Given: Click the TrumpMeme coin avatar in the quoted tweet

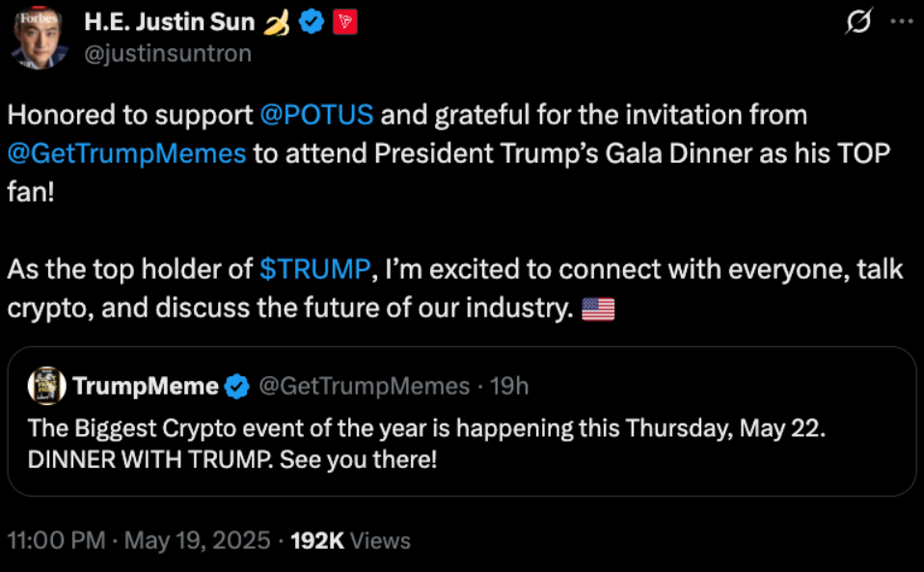Looking at the screenshot, I should coord(46,385).
